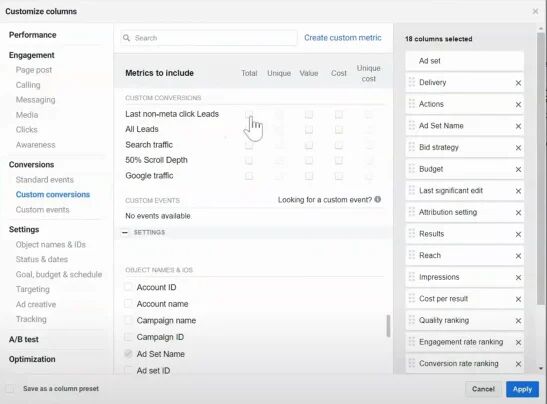Remove the Cost per result column

tap(518, 299)
